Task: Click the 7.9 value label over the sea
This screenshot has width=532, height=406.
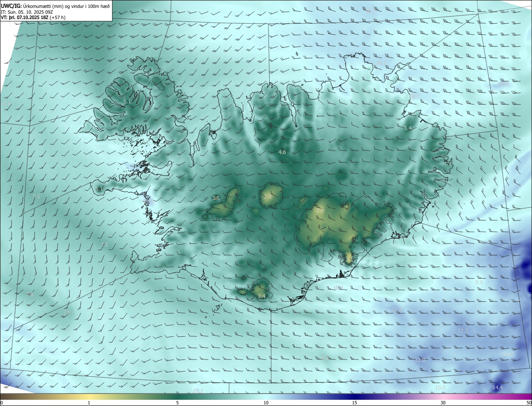Action: pos(67,312)
